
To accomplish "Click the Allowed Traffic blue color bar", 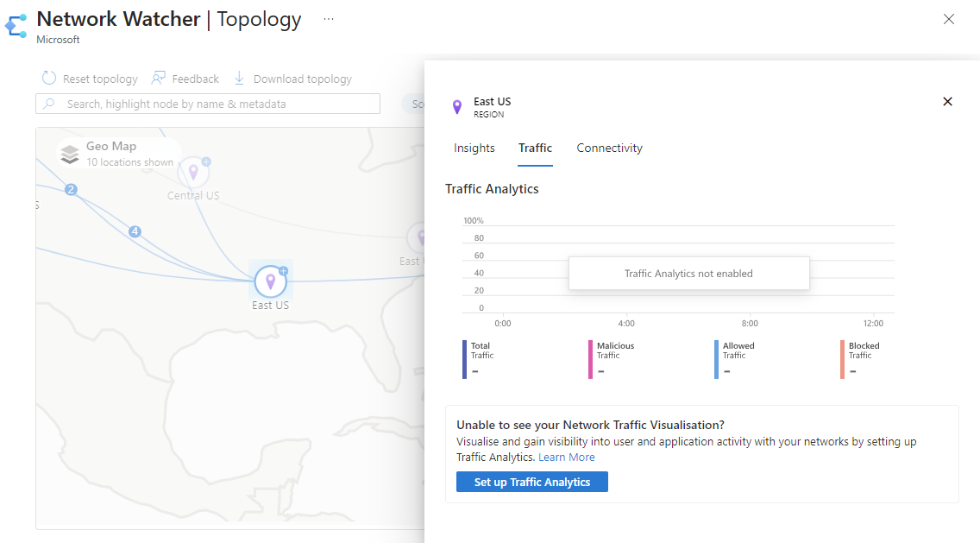I will 717,359.
